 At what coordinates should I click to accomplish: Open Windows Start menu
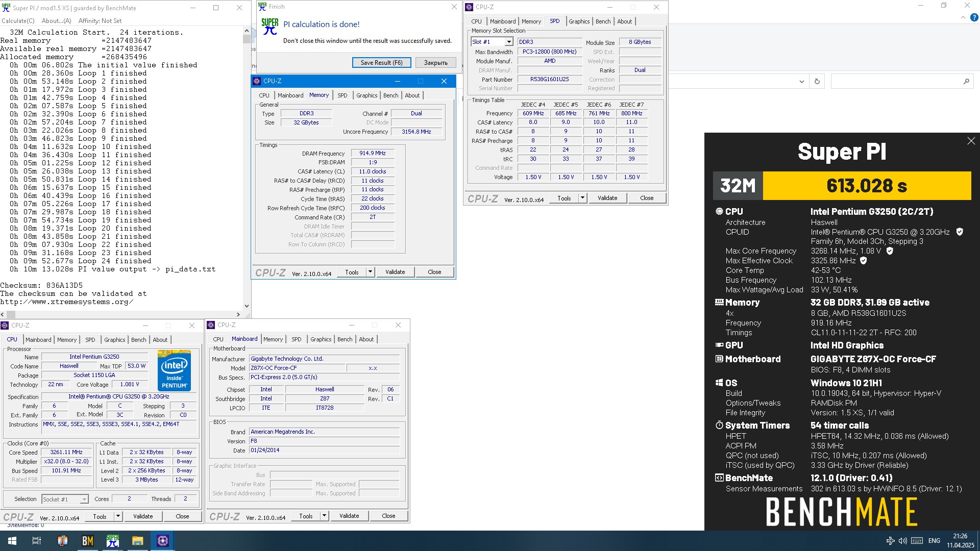(x=12, y=541)
